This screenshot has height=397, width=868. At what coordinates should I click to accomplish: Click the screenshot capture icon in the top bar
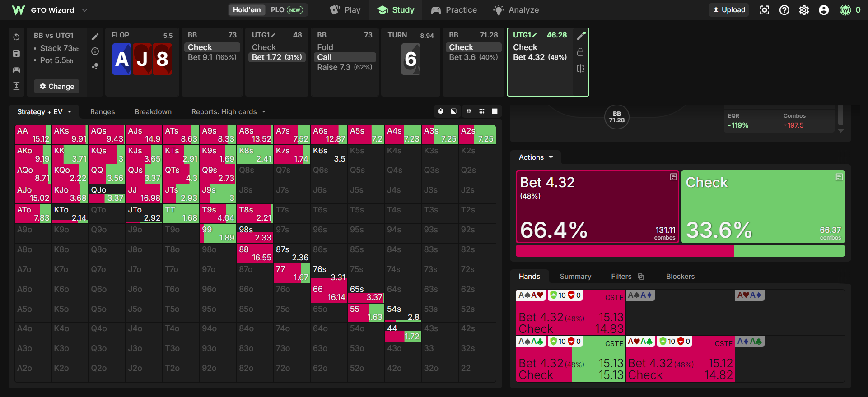pos(765,10)
